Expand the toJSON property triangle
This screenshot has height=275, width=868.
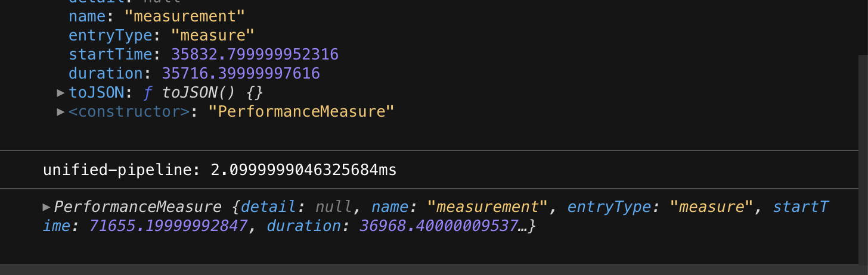pos(60,93)
